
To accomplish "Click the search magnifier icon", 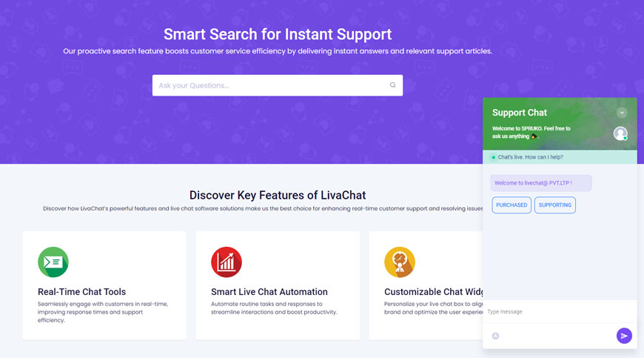I will coord(392,85).
